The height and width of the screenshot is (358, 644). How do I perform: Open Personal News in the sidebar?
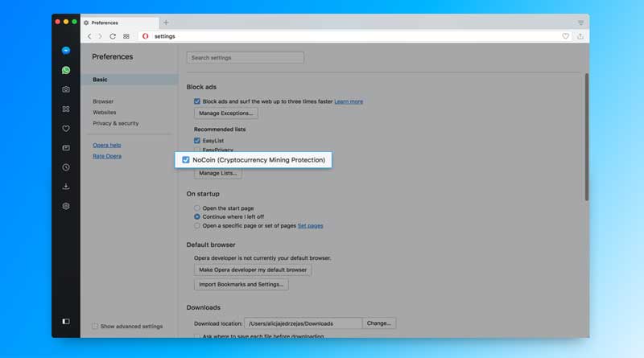(x=66, y=148)
